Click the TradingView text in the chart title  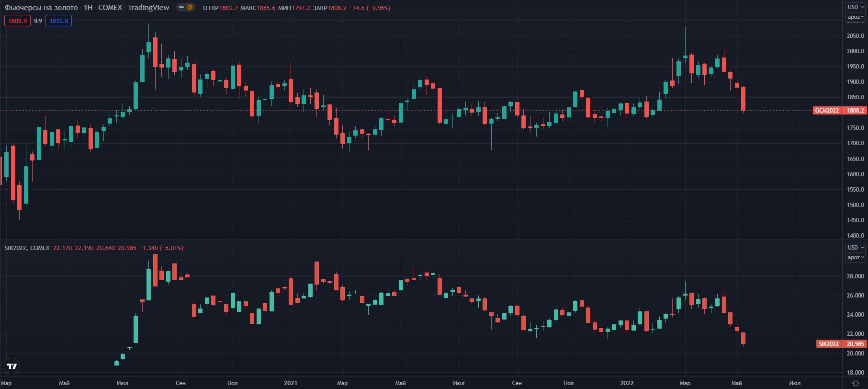tap(148, 8)
